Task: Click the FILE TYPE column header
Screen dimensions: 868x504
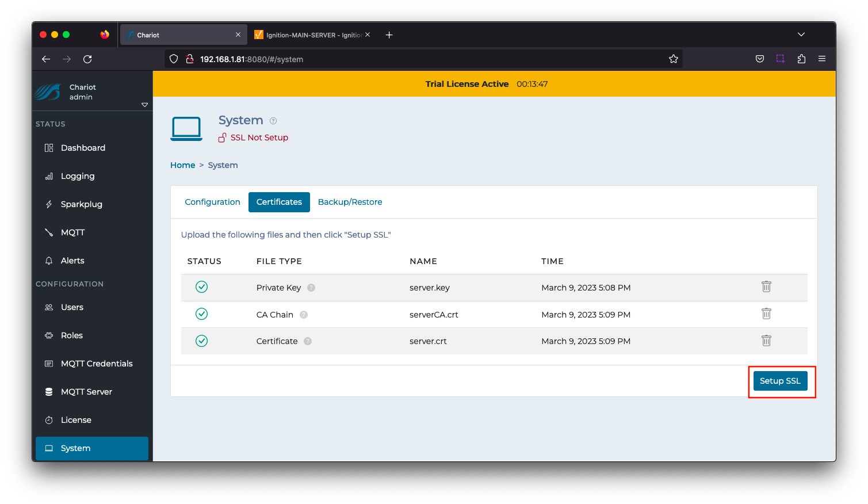Action: pyautogui.click(x=279, y=261)
